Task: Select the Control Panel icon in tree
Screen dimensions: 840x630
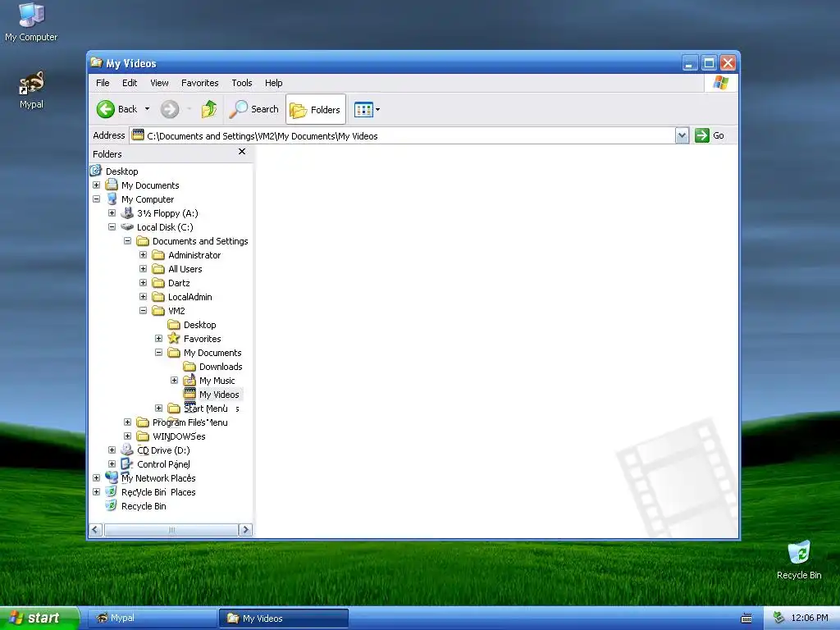Action: coord(127,463)
